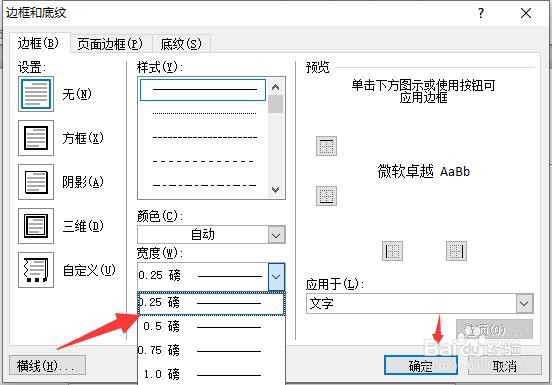Switch to the 边框(B) tab

[x=38, y=43]
